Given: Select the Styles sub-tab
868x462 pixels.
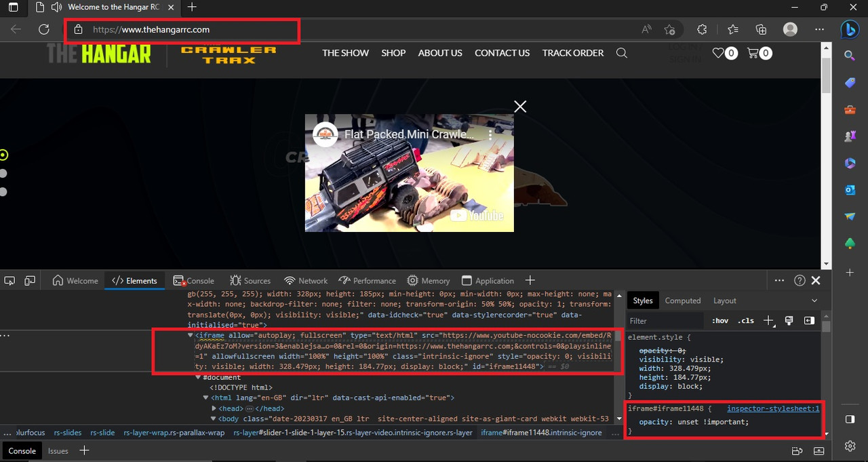Looking at the screenshot, I should coord(642,301).
